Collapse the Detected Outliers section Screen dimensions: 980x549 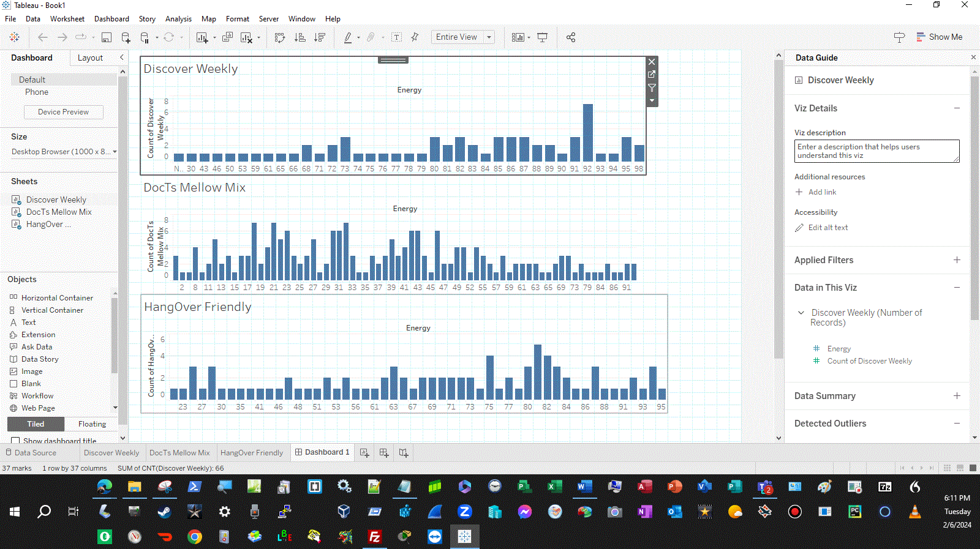pyautogui.click(x=957, y=424)
